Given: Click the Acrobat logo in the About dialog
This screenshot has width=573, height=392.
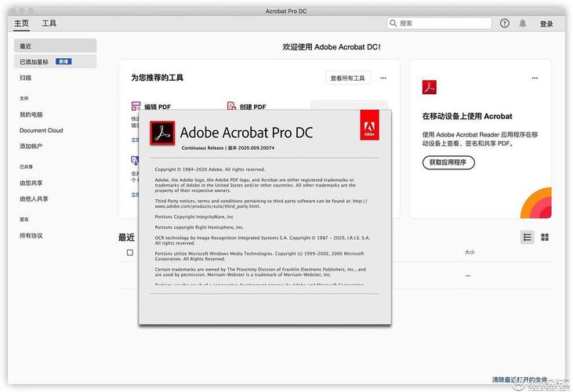Looking at the screenshot, I should 162,133.
